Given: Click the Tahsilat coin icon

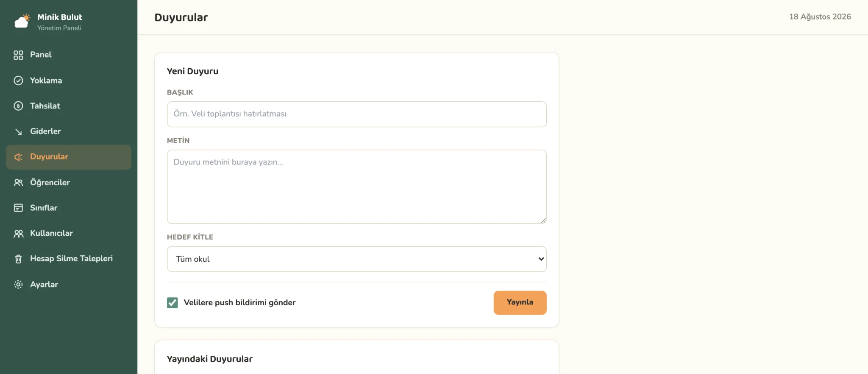Looking at the screenshot, I should (x=18, y=106).
